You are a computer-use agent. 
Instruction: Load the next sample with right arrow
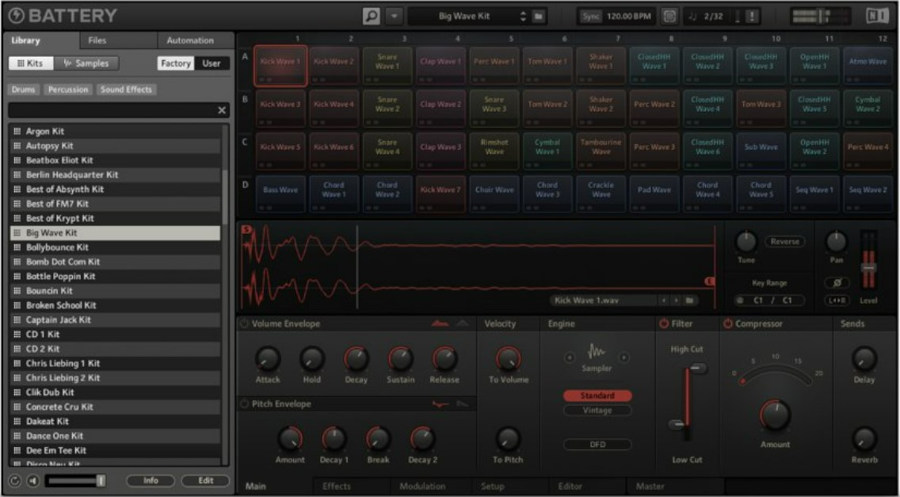tap(676, 300)
